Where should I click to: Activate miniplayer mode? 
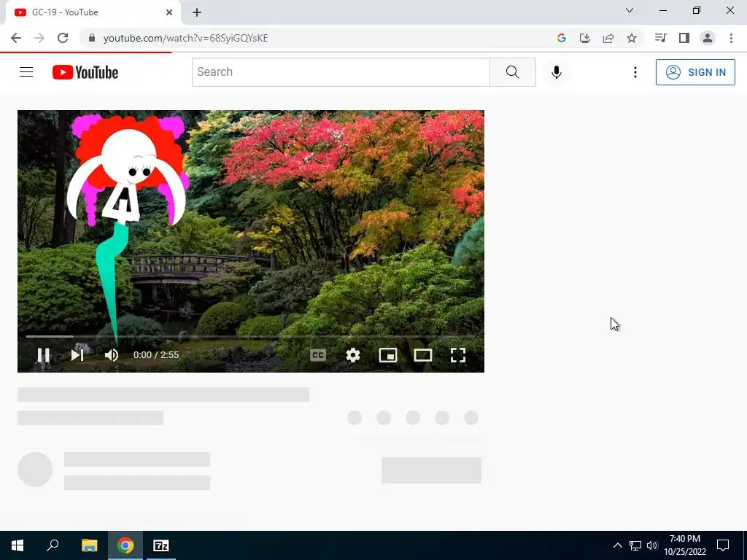click(x=388, y=355)
